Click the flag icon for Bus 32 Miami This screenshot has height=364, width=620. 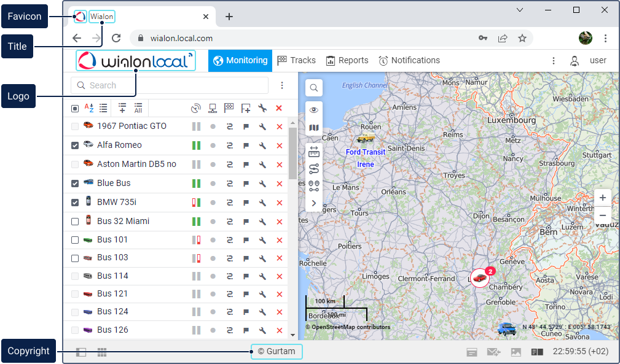pyautogui.click(x=246, y=222)
